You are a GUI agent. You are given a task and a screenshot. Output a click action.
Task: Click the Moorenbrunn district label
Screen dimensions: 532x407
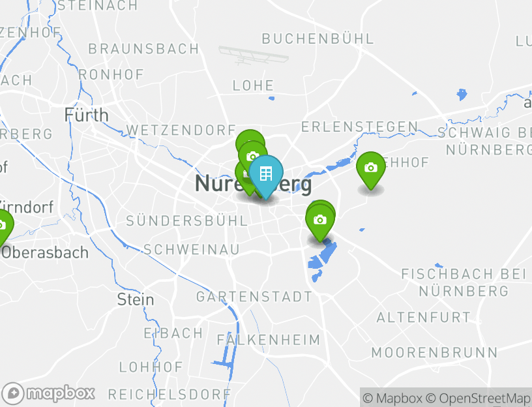pyautogui.click(x=435, y=353)
